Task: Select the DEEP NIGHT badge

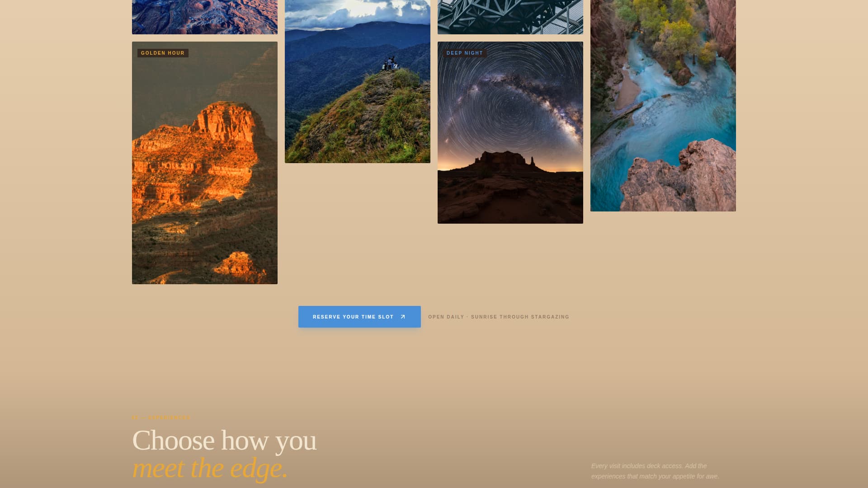Action: coord(464,53)
